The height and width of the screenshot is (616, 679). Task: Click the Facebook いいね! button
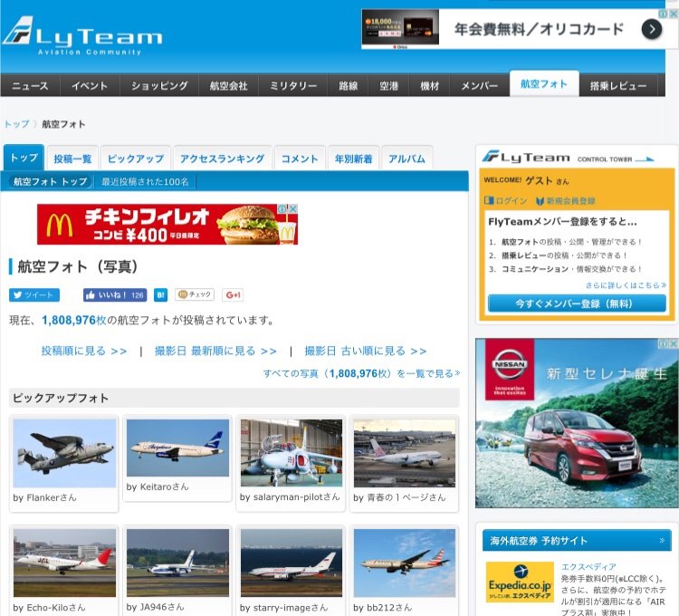coord(115,295)
